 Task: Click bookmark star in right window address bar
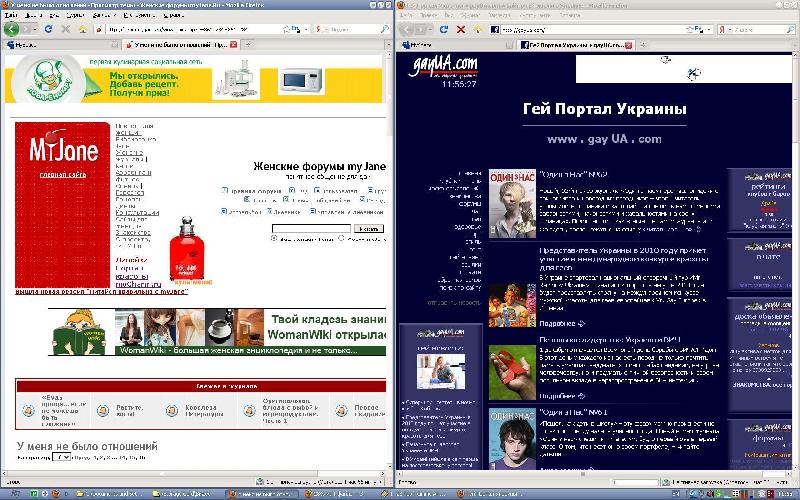click(690, 30)
